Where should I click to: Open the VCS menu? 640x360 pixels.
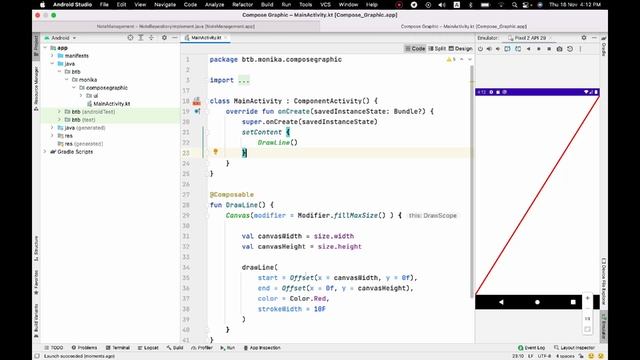325,4
